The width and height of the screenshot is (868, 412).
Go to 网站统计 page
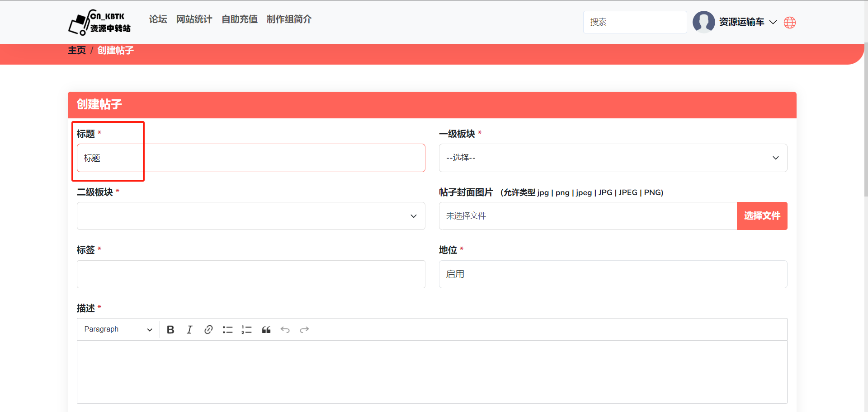(x=194, y=19)
